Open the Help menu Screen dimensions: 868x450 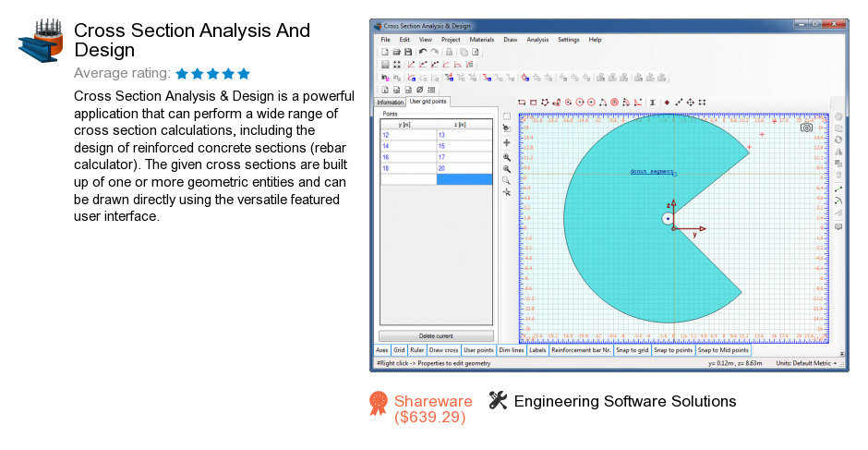click(595, 40)
